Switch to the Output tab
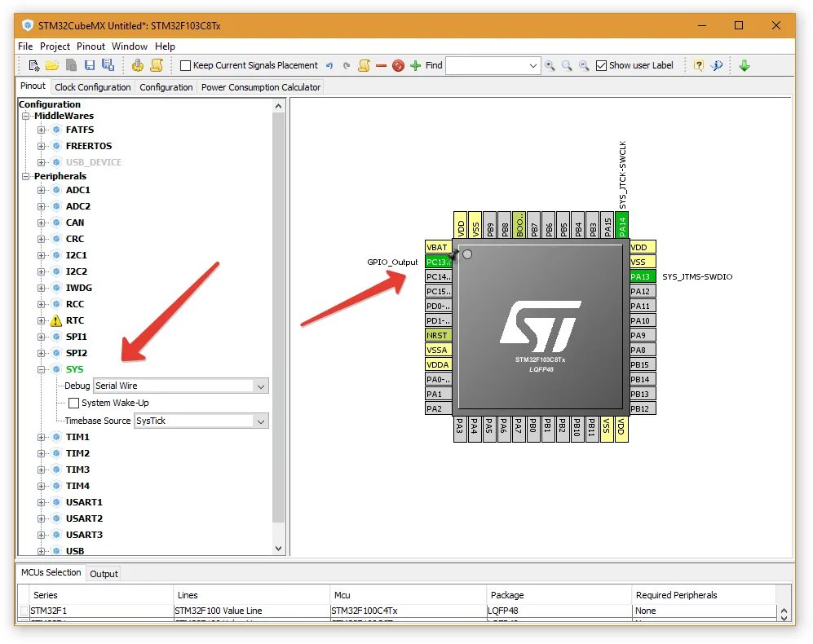This screenshot has height=644, width=813. click(x=104, y=574)
